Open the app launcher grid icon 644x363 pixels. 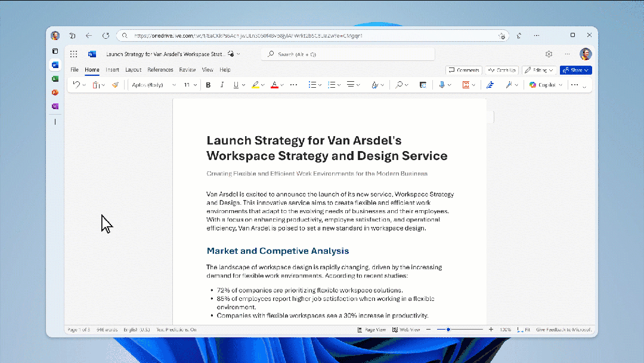click(x=73, y=54)
